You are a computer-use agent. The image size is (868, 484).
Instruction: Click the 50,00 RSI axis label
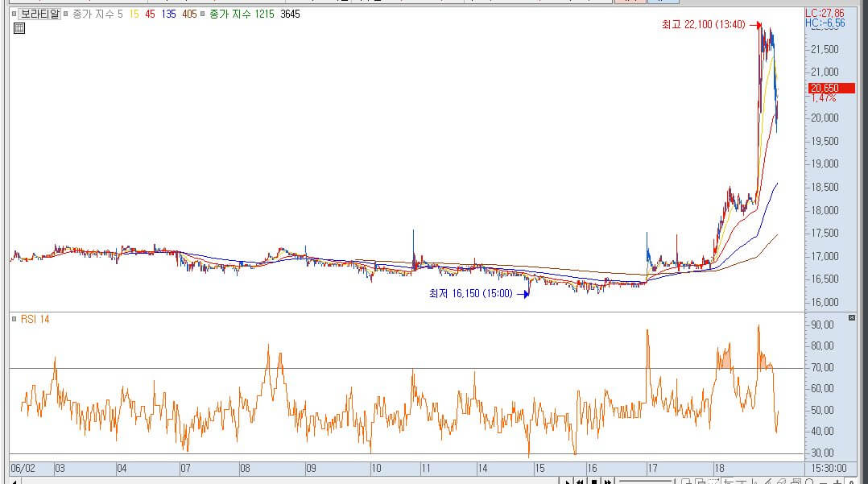click(x=823, y=411)
